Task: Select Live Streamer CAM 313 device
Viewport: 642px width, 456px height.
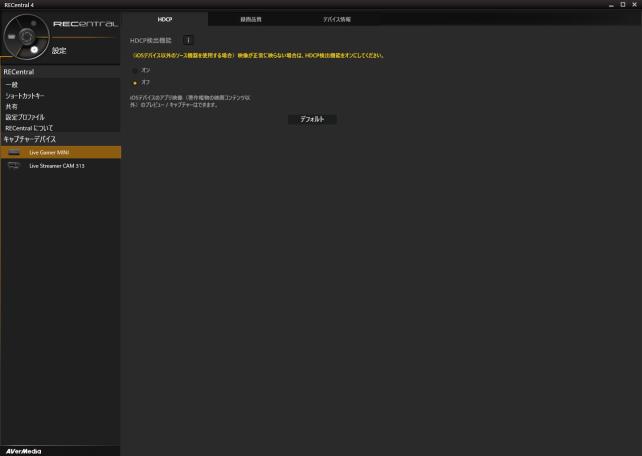Action: (61, 166)
